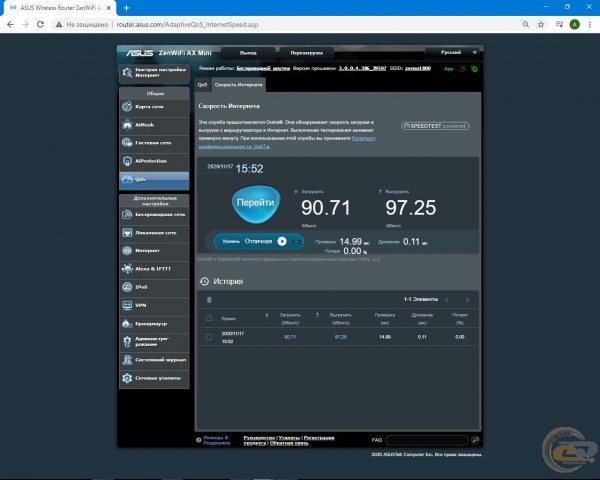Screen dimensions: 600x480
Task: Go to AiProtection settings
Action: [154, 161]
